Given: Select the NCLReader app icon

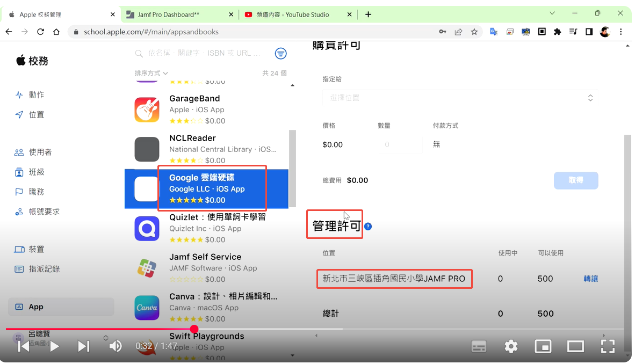Looking at the screenshot, I should [147, 149].
